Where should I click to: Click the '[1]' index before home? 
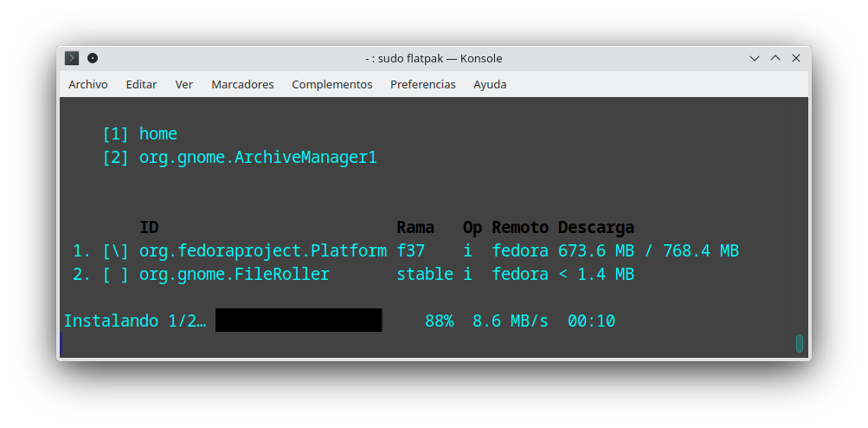click(116, 133)
